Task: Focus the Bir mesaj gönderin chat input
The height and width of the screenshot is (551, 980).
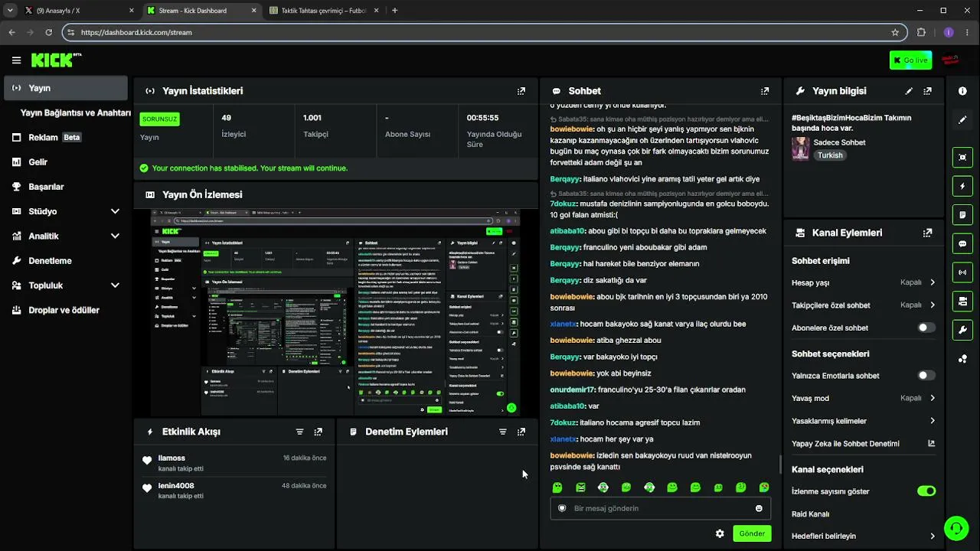Action: point(660,508)
